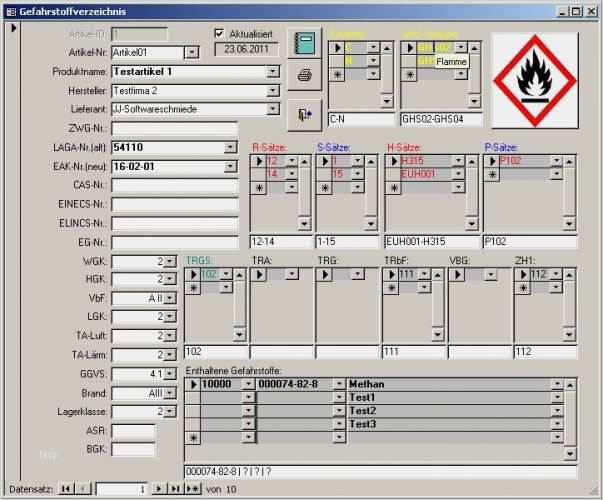The height and width of the screenshot is (500, 603).
Task: Go to previous record in Datensatz navigator
Action: coord(83,489)
